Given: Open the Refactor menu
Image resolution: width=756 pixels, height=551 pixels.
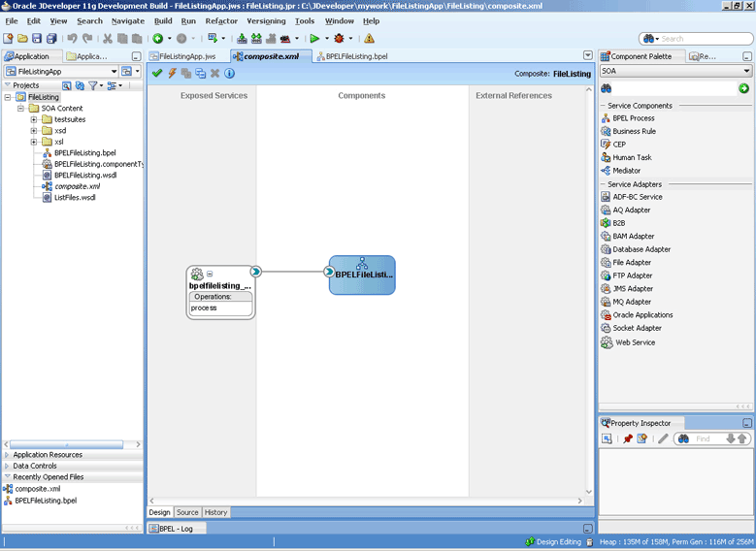Looking at the screenshot, I should coord(221,21).
